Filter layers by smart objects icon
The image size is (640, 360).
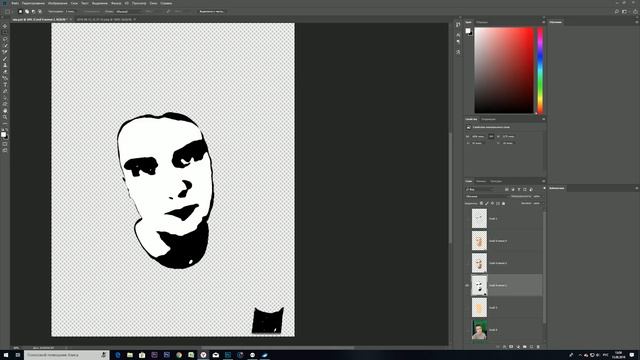pos(531,189)
